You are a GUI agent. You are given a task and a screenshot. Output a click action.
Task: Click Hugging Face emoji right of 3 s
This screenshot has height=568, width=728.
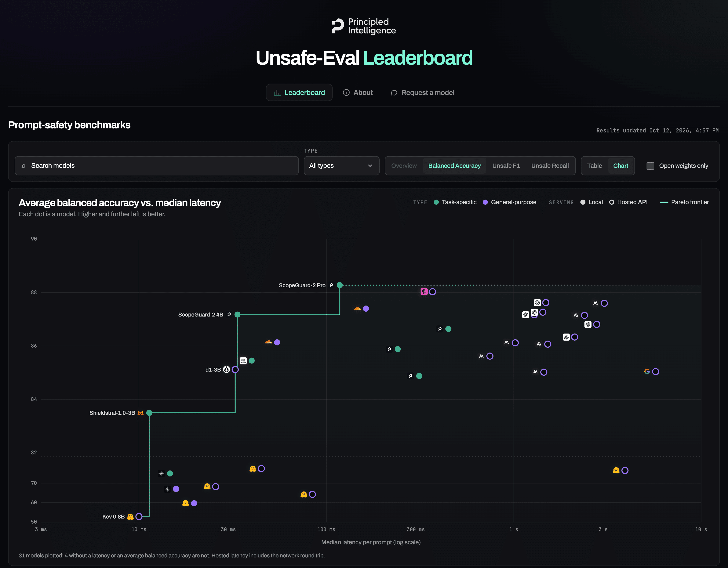coord(616,470)
